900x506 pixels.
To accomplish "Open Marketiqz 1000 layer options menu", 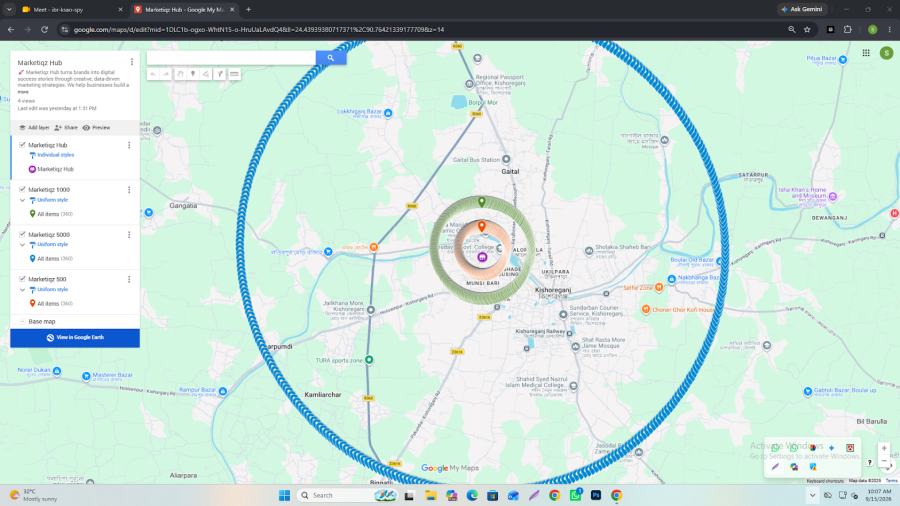I will tap(129, 189).
